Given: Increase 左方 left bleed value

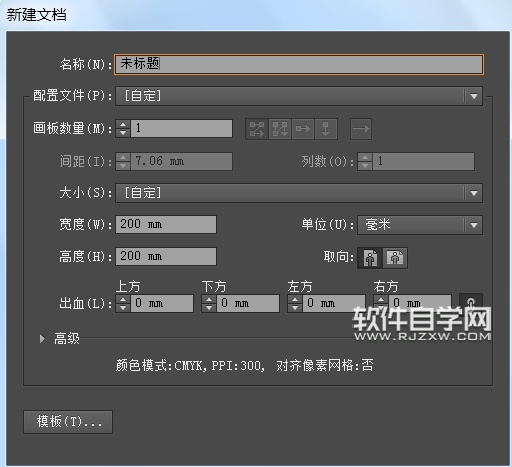Looking at the screenshot, I should point(295,299).
